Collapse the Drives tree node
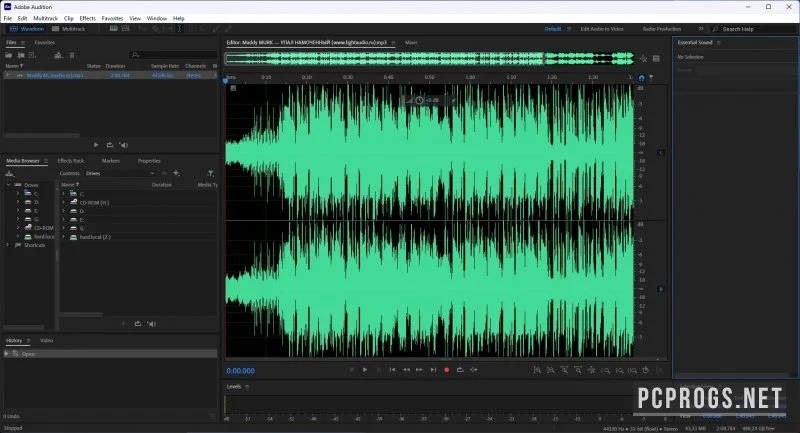The height and width of the screenshot is (433, 800). point(8,185)
